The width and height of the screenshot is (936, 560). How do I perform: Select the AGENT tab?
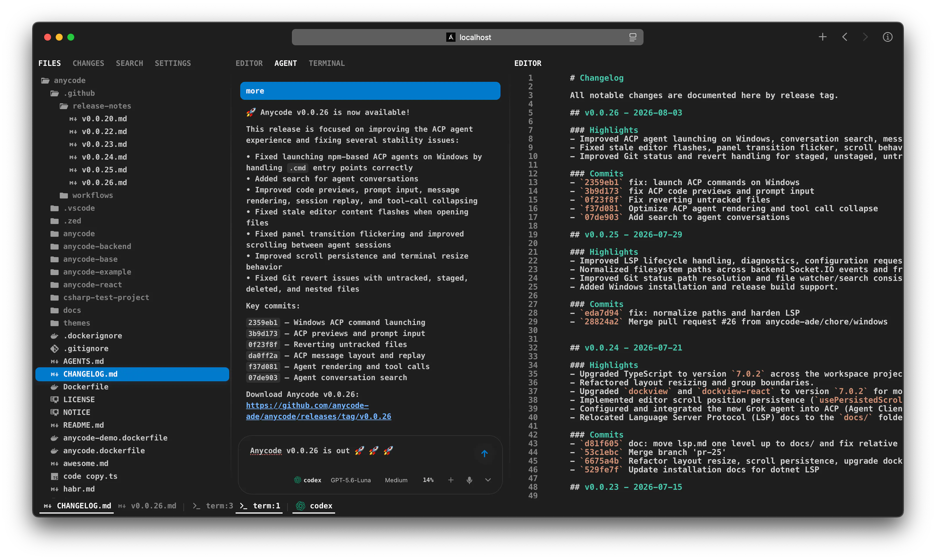click(x=286, y=63)
